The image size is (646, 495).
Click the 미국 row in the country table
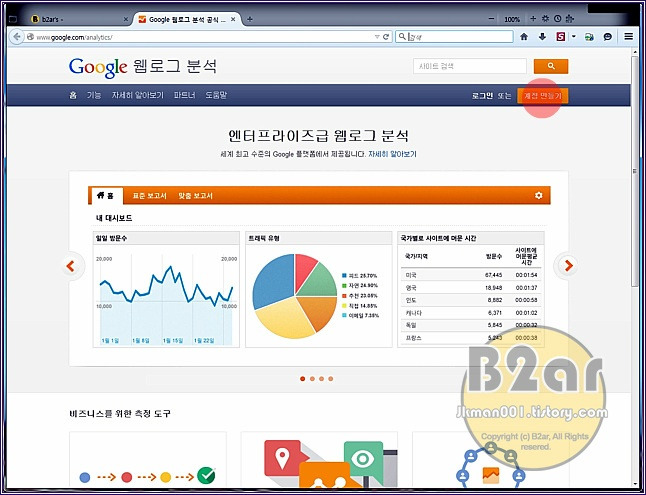(470, 275)
